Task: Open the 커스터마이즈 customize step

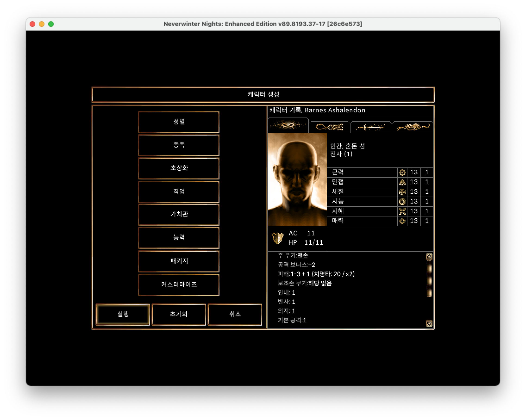Action: (179, 284)
